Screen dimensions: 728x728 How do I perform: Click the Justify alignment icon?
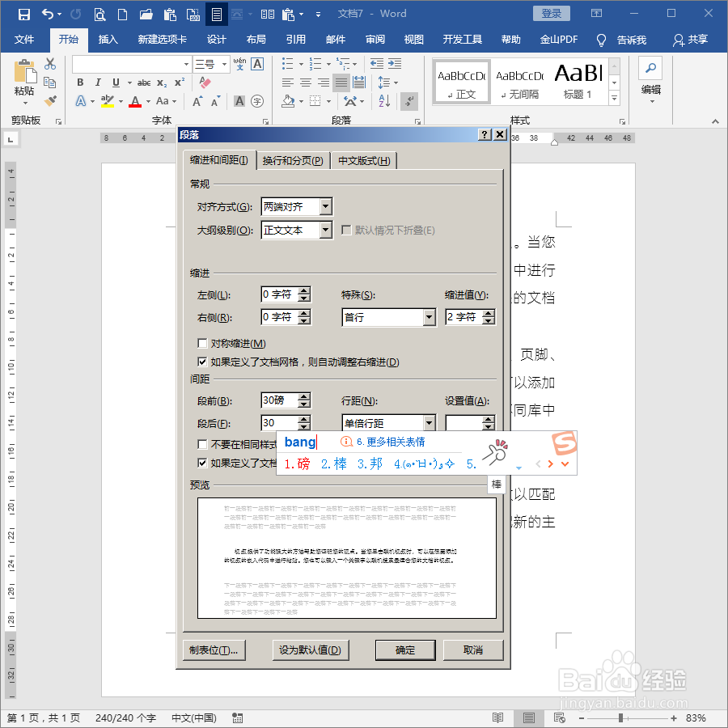click(x=341, y=83)
